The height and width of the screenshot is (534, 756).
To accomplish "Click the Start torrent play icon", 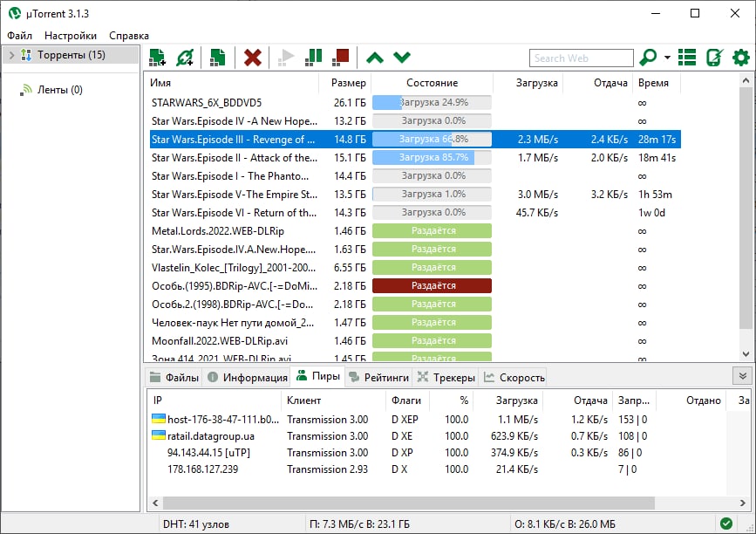I will [x=286, y=58].
